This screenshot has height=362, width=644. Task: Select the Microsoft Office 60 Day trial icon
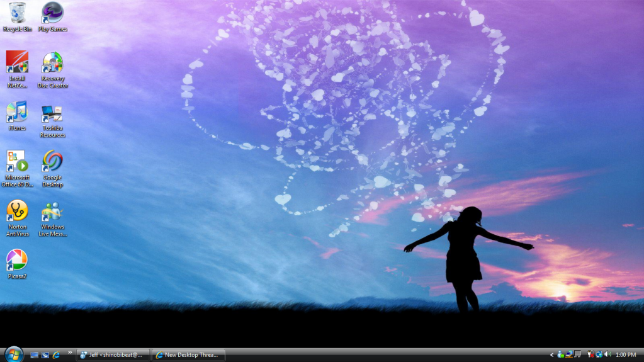pyautogui.click(x=17, y=169)
